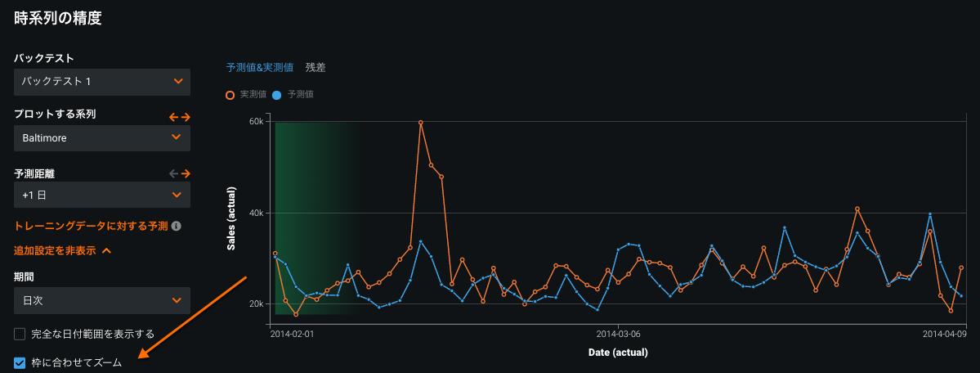The height and width of the screenshot is (373, 980).
Task: Switch to the 残差 tab
Action: [315, 67]
